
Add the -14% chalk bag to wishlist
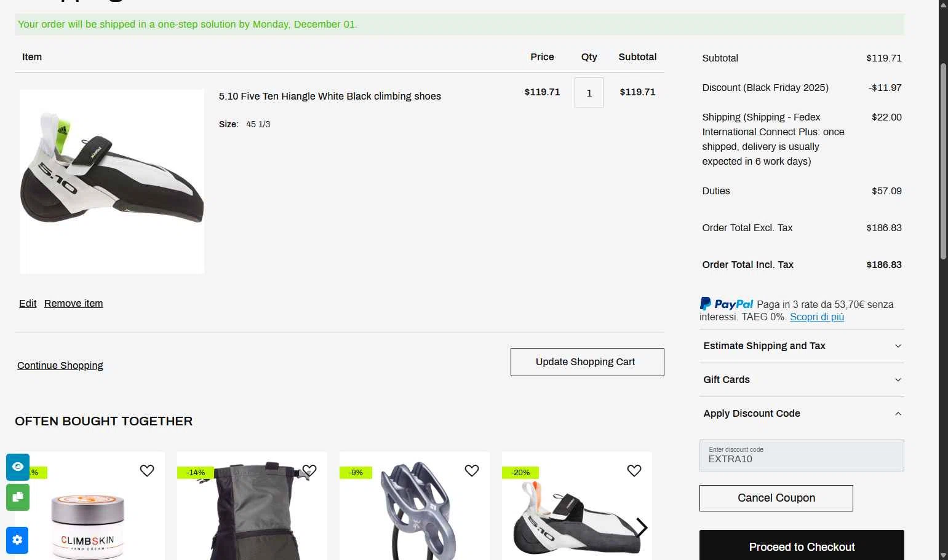(309, 471)
